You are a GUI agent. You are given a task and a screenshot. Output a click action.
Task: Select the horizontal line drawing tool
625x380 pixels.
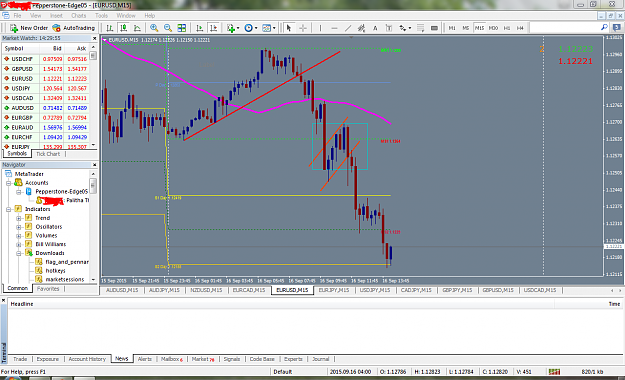[334, 28]
